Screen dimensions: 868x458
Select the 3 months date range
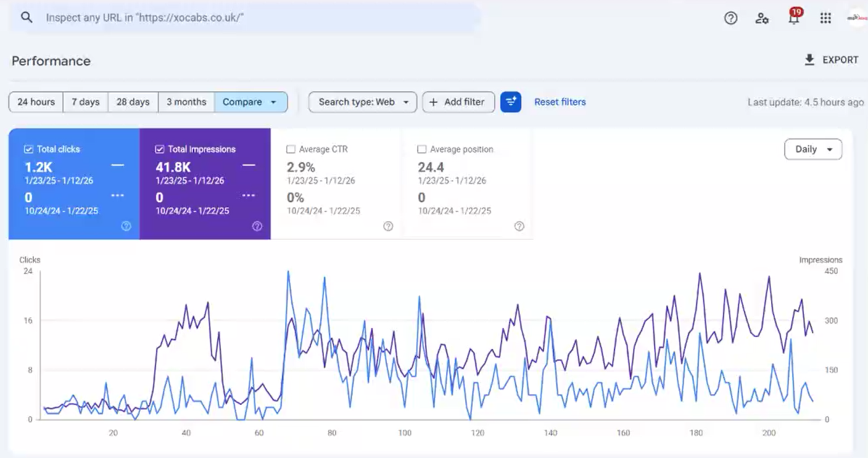coord(186,102)
